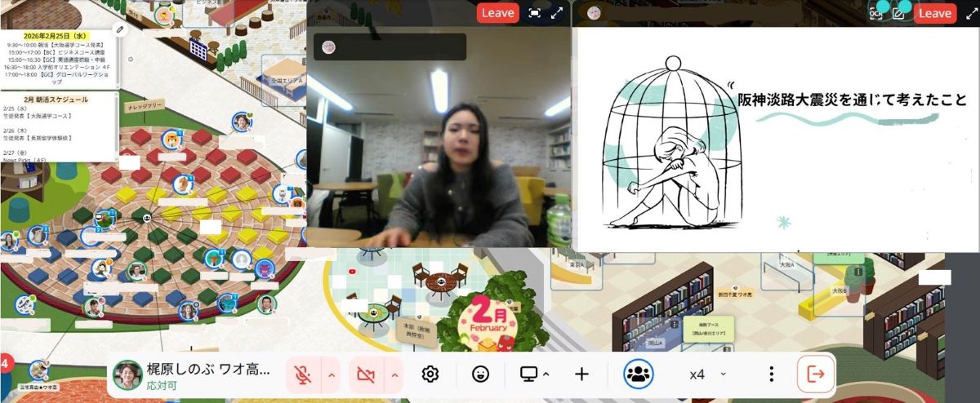Click the orange exit space icon
980x403 pixels.
point(815,374)
